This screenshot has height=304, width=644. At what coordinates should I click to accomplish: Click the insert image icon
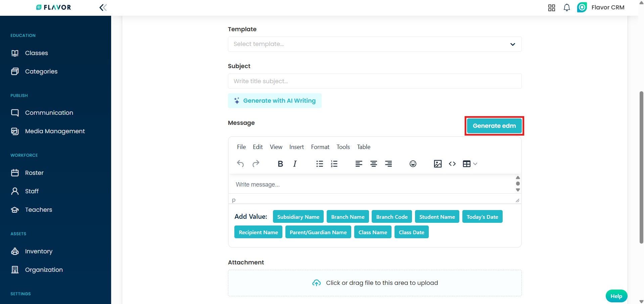438,164
